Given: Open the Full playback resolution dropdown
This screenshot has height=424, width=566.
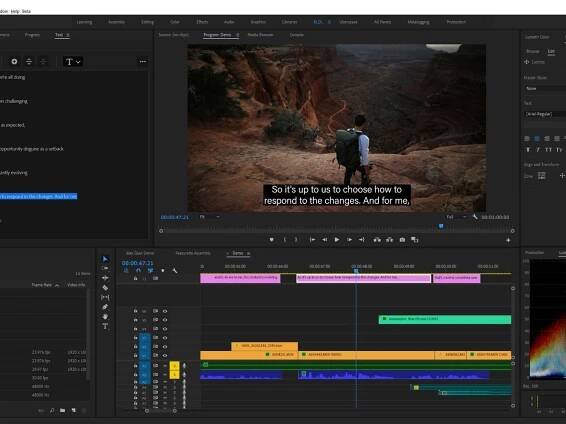Looking at the screenshot, I should (456, 217).
